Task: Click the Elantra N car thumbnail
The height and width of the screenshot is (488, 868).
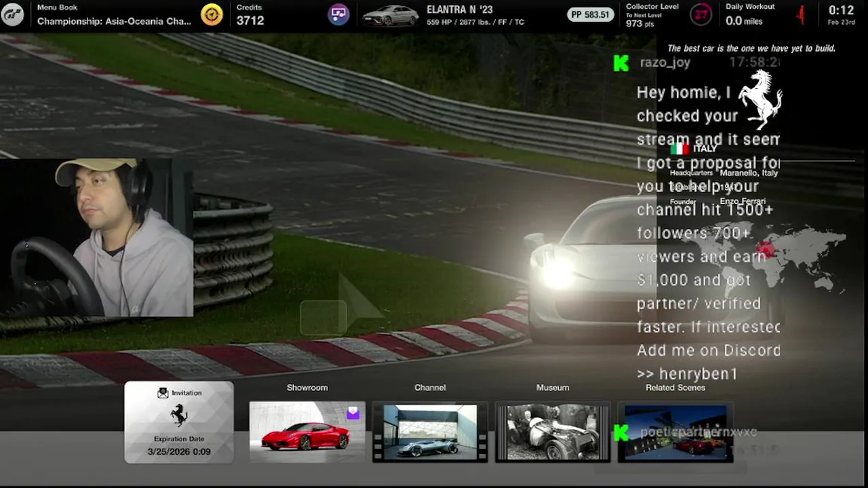Action: [x=391, y=15]
